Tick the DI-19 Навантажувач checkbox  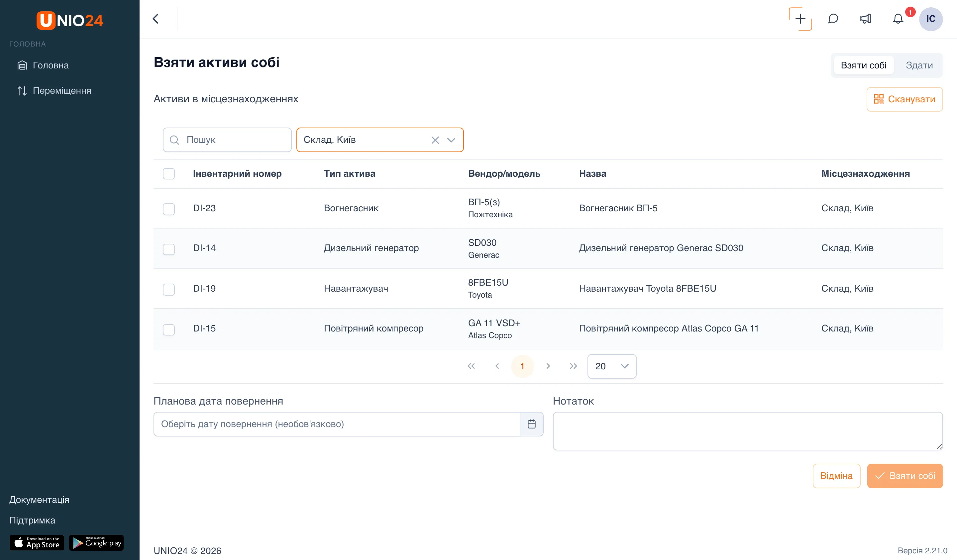pyautogui.click(x=168, y=289)
